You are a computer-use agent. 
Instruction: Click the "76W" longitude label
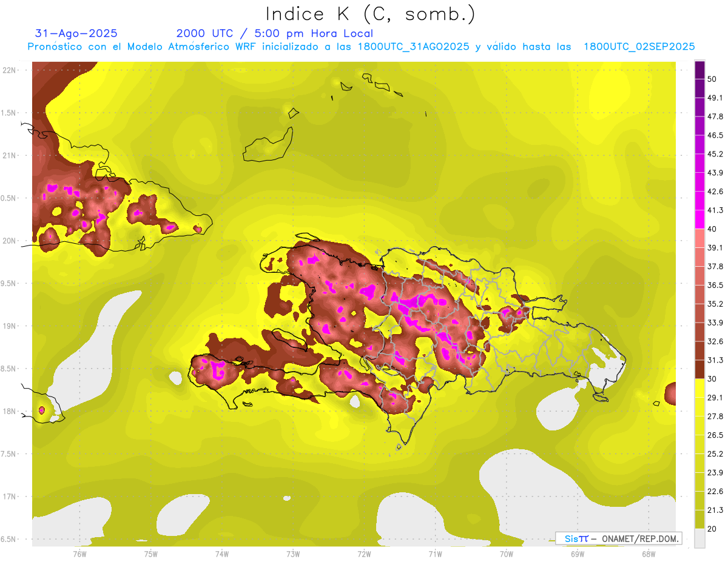(80, 554)
